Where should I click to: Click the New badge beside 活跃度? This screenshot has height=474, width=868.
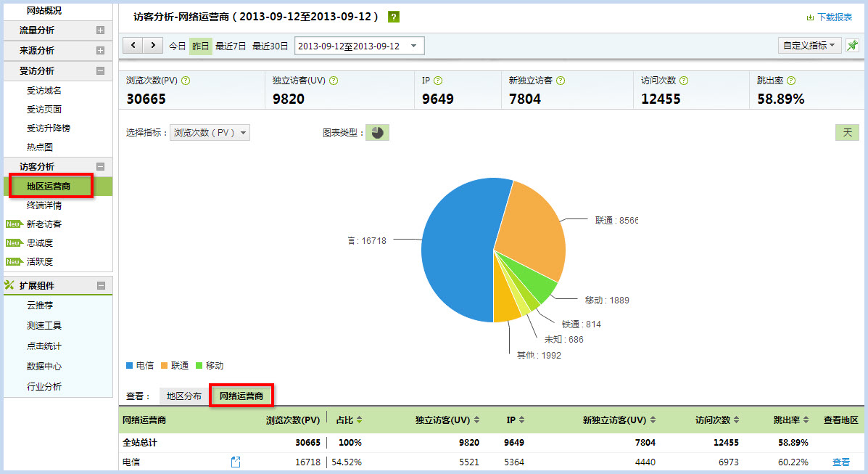[13, 261]
